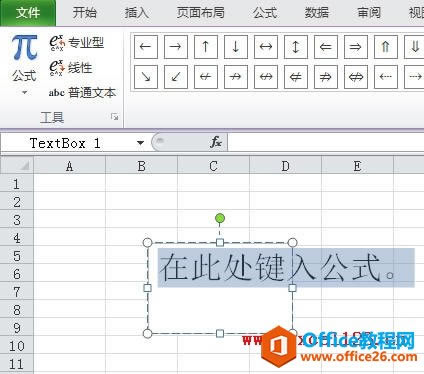Screen dimensions: 424x374
Task: Open the 审阅 tab
Action: tap(369, 13)
